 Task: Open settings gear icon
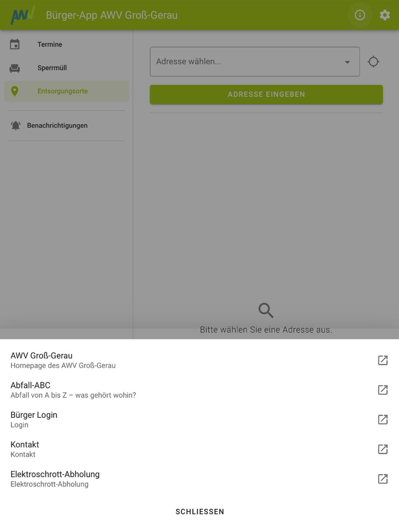[385, 15]
